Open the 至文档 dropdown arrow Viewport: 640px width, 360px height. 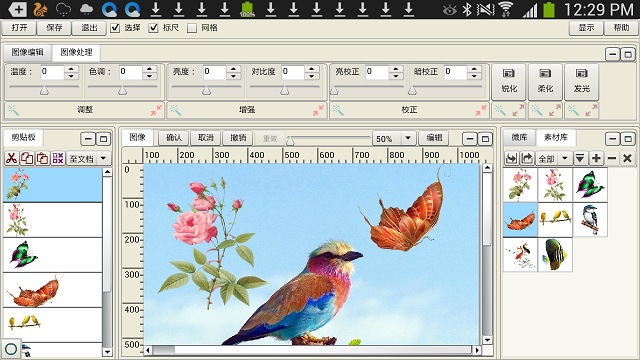click(x=104, y=158)
